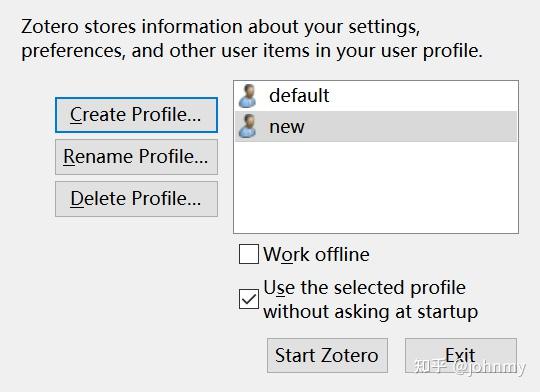Click the Exit button
The height and width of the screenshot is (392, 540).
point(461,355)
